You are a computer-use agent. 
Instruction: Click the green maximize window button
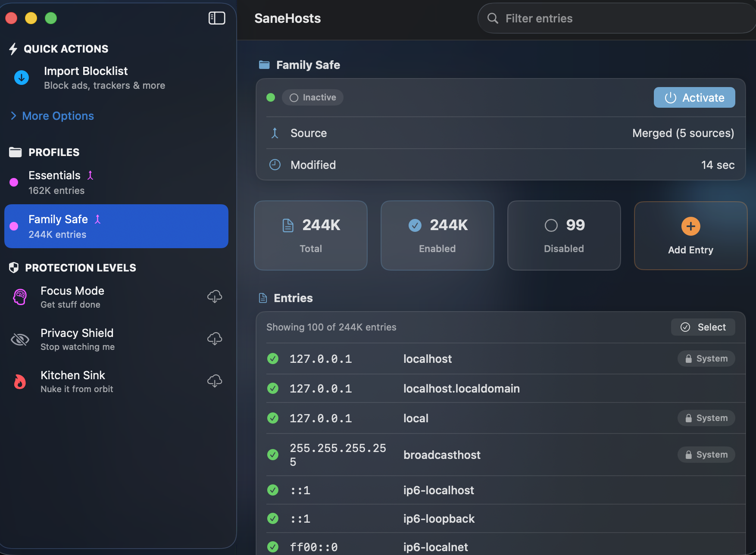click(x=51, y=18)
